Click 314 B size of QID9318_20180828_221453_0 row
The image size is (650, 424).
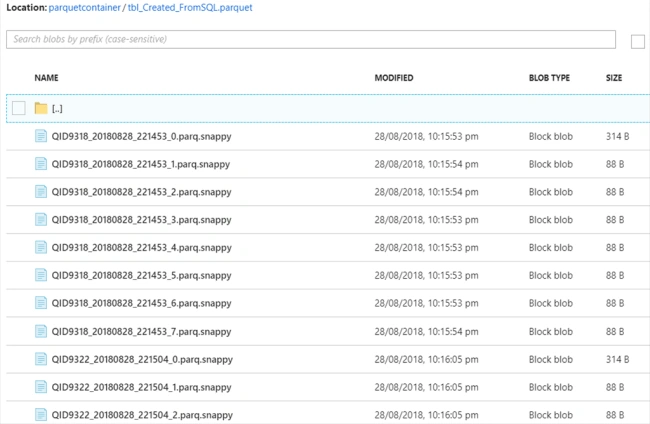(618, 136)
